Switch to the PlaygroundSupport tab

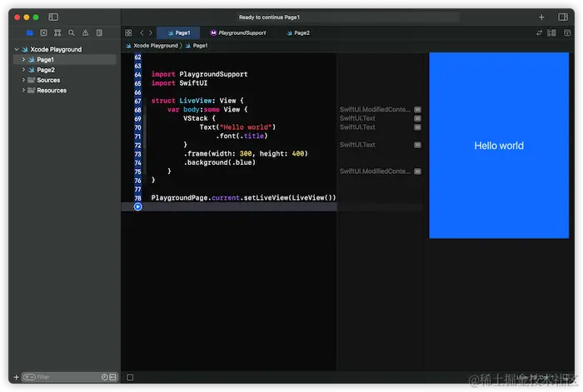pyautogui.click(x=238, y=32)
